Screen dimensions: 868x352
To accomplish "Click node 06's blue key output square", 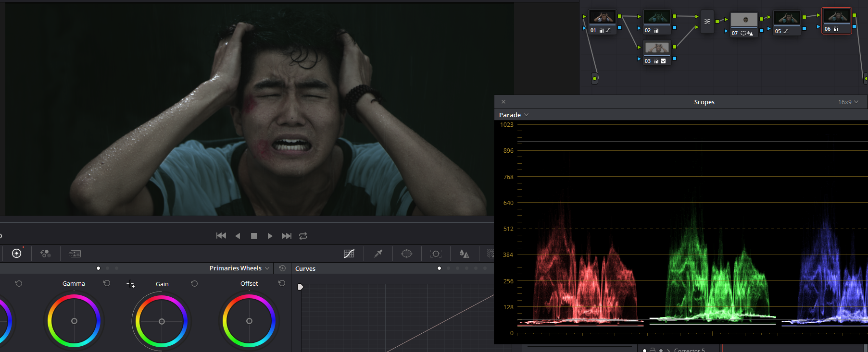I will pyautogui.click(x=854, y=27).
